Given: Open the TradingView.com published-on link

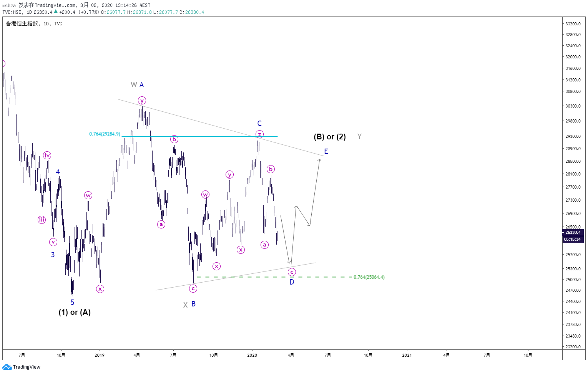Looking at the screenshot, I should 55,5.
